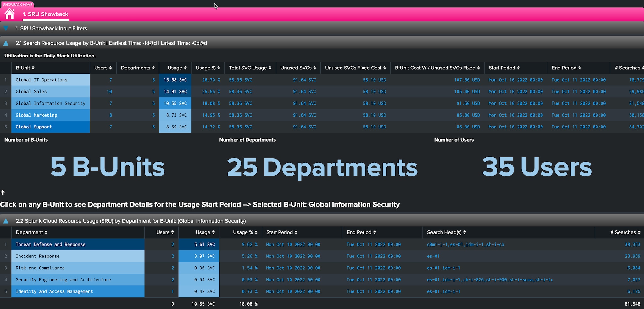Sort B-Unit table by Start Period
The width and height of the screenshot is (644, 309).
tap(504, 68)
